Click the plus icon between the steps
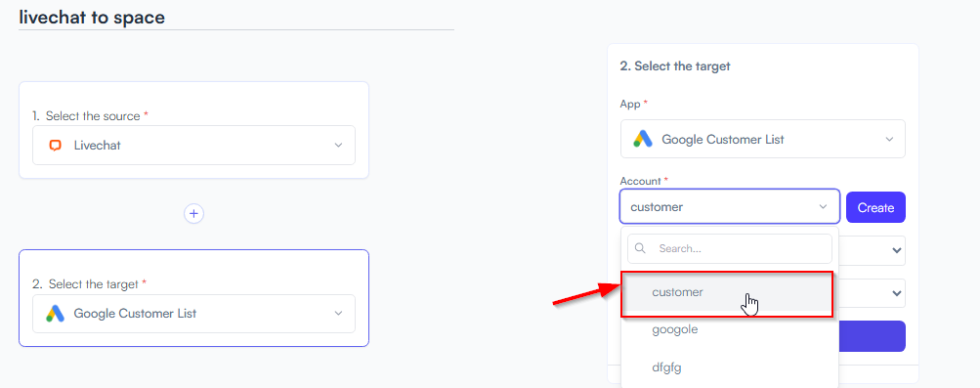Viewport: 980px width, 388px height. coord(193,214)
